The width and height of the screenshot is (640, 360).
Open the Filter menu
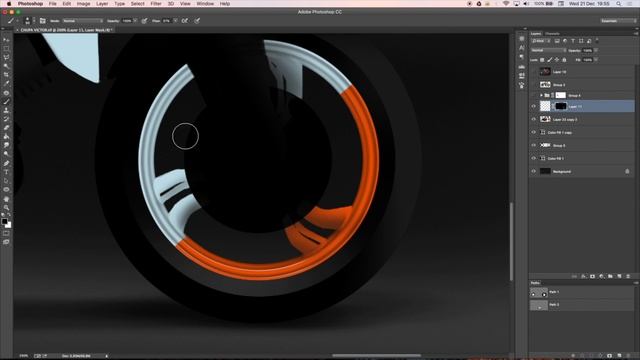point(156,4)
